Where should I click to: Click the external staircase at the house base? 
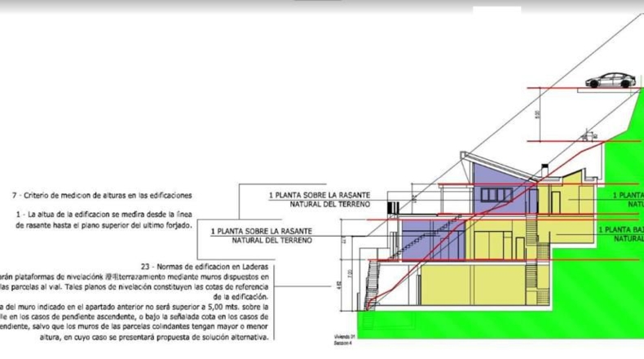pyautogui.click(x=373, y=286)
